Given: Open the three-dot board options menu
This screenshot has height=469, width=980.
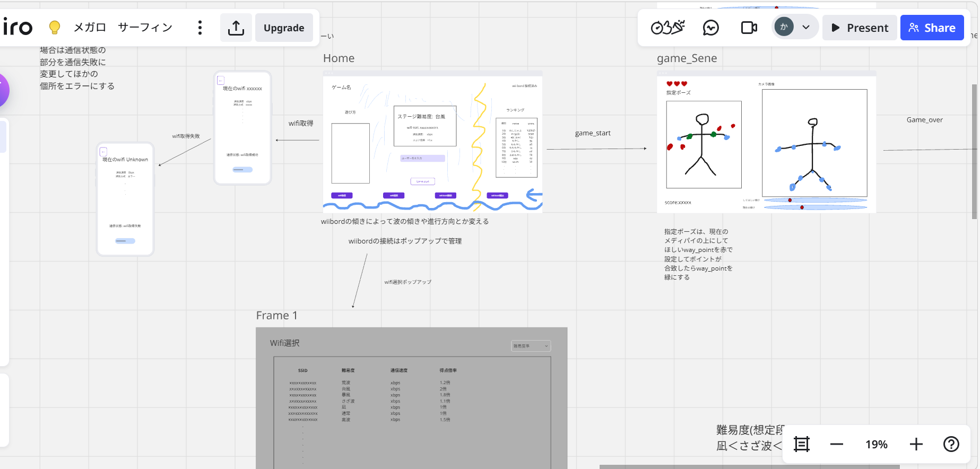Looking at the screenshot, I should [200, 28].
